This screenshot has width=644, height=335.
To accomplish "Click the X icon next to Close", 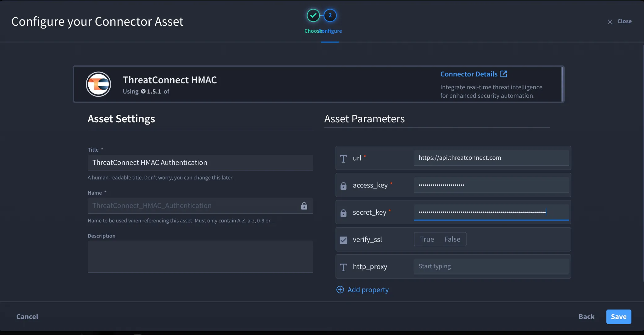I will click(610, 22).
